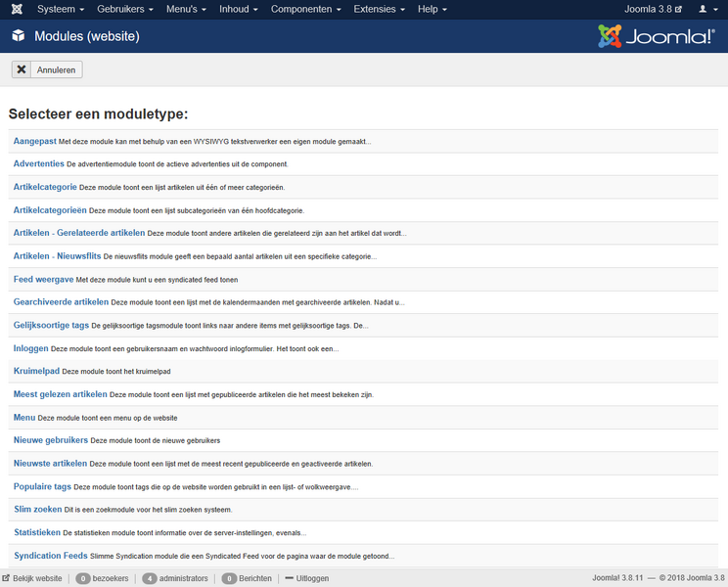This screenshot has width=728, height=587.
Task: Pick the Populaire tags module type
Action: (x=42, y=487)
